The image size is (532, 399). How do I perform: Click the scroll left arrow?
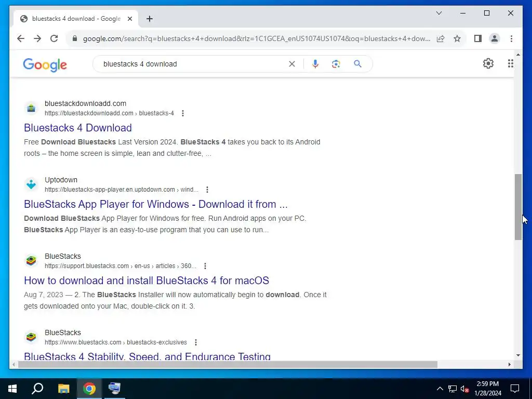14,365
